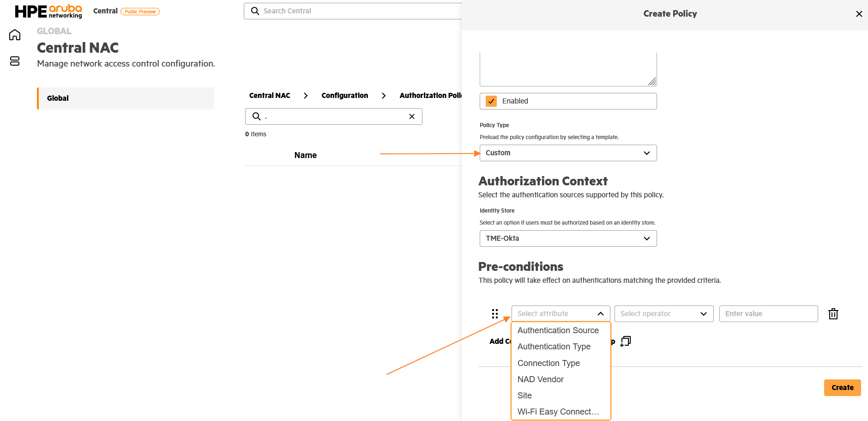
Task: Select Connection Type attribute option
Action: pos(549,363)
